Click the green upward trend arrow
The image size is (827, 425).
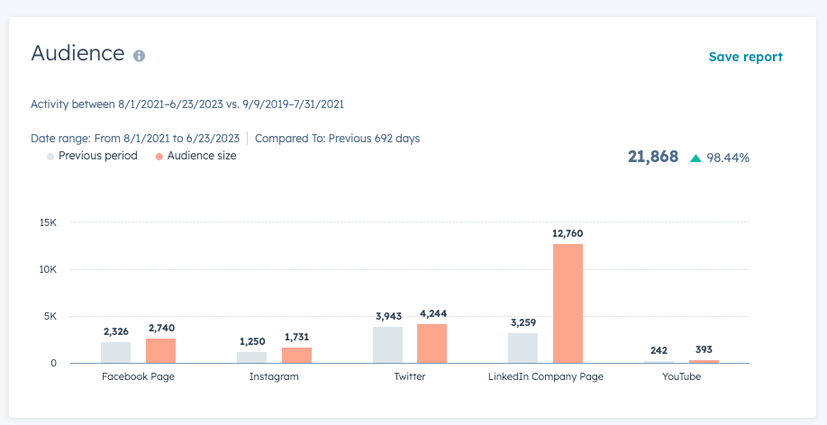click(x=696, y=158)
